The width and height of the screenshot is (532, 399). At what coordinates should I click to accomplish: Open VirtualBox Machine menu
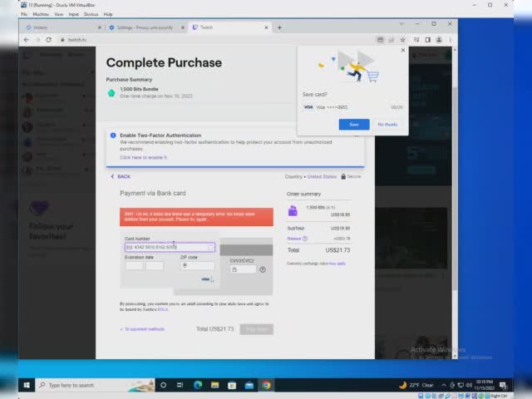click(41, 14)
